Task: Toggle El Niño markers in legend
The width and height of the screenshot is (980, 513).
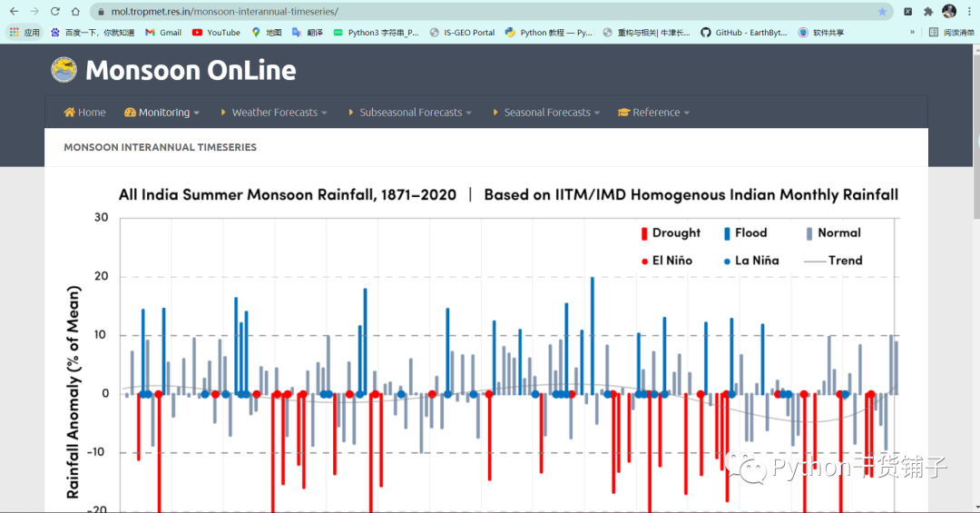Action: [667, 261]
